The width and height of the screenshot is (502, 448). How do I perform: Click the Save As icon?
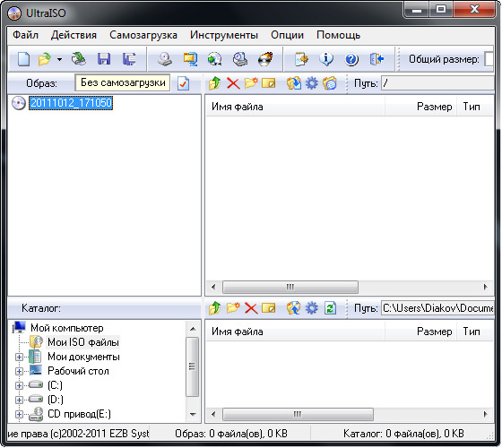point(129,59)
